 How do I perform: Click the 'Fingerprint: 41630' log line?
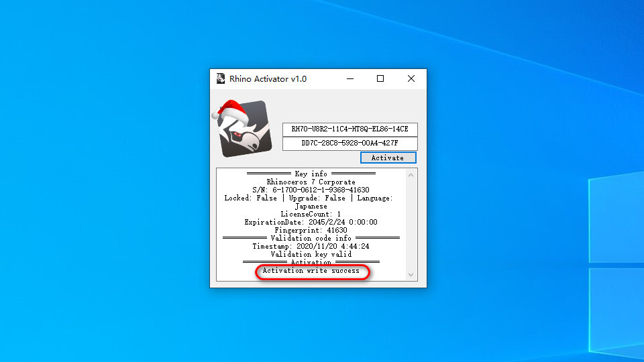(x=311, y=230)
